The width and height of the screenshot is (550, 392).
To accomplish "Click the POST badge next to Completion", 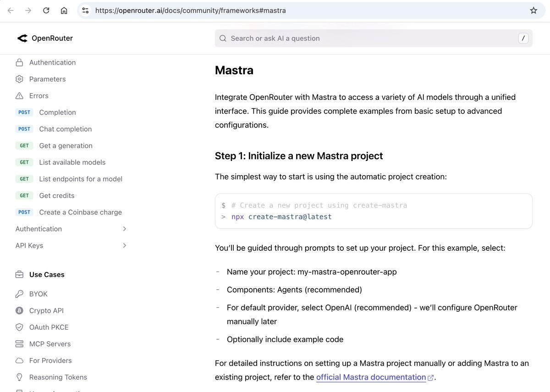I will tap(24, 112).
